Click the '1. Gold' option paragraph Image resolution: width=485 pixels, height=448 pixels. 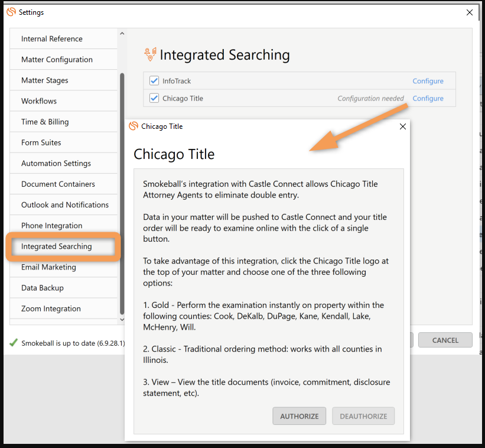tap(263, 316)
